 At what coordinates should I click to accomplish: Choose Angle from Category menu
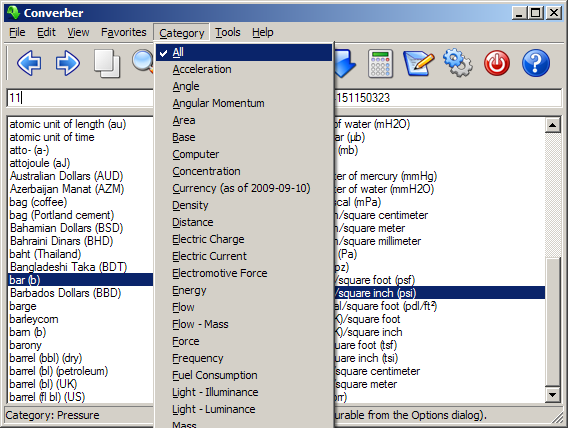(244, 86)
